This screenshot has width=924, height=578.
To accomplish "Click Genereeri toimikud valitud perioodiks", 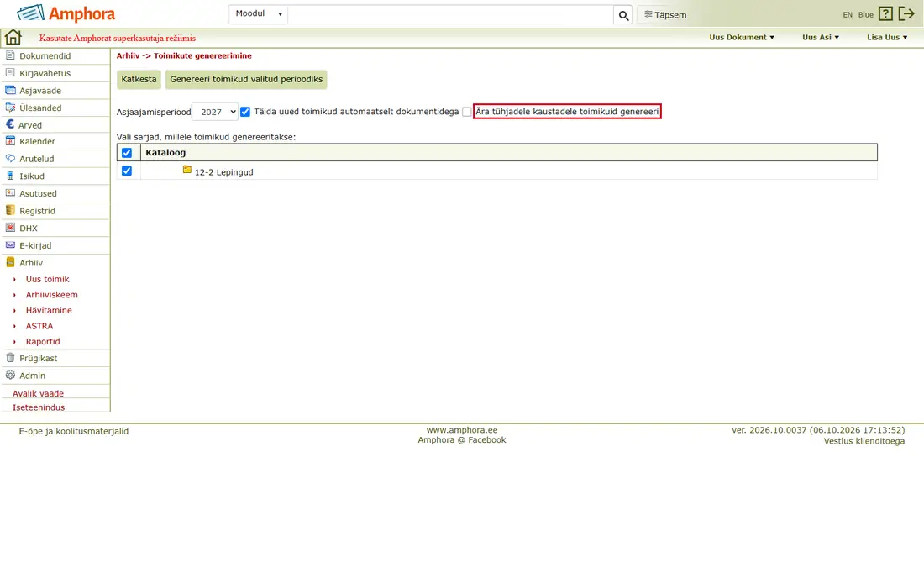I will pos(246,80).
